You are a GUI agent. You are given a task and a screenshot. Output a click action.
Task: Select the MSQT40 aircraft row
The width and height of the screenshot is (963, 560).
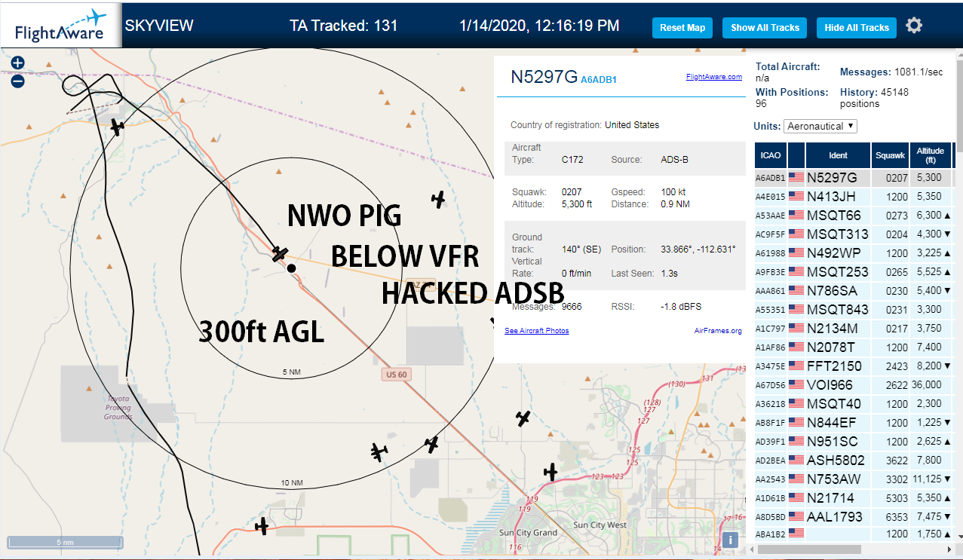click(x=854, y=404)
